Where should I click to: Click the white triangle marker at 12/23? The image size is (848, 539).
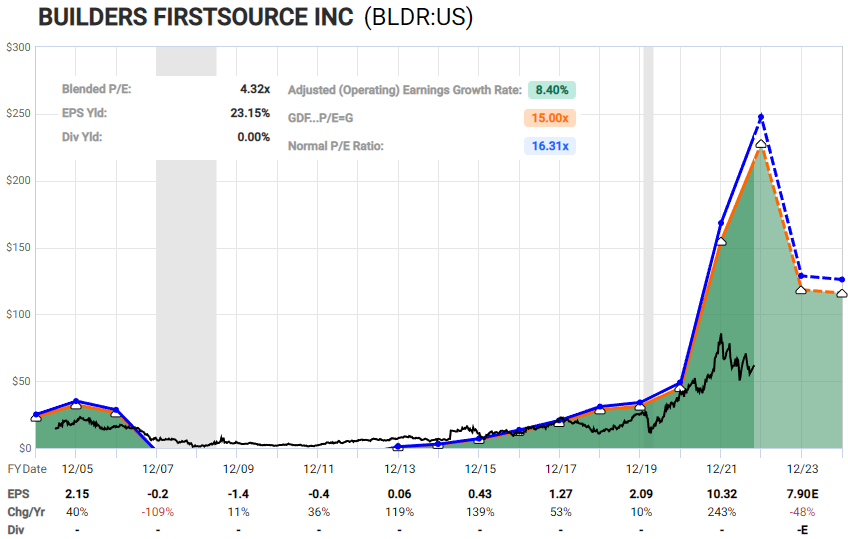coord(801,290)
